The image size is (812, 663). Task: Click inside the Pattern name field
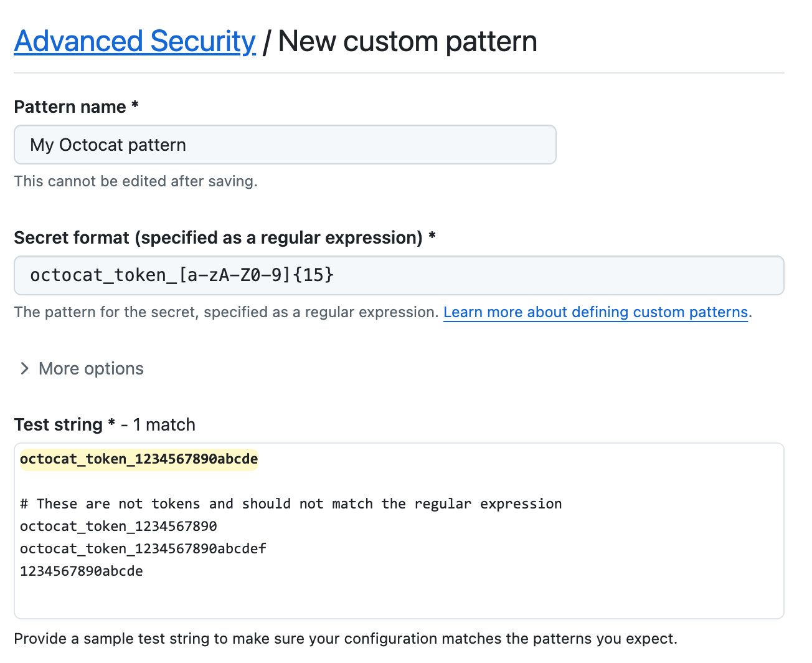(285, 145)
